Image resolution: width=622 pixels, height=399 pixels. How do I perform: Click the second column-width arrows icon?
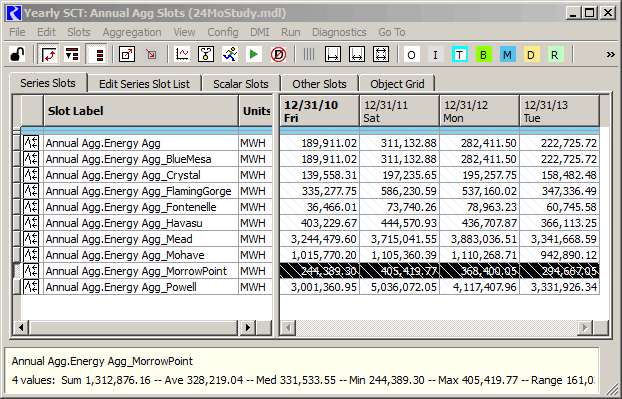tap(357, 54)
